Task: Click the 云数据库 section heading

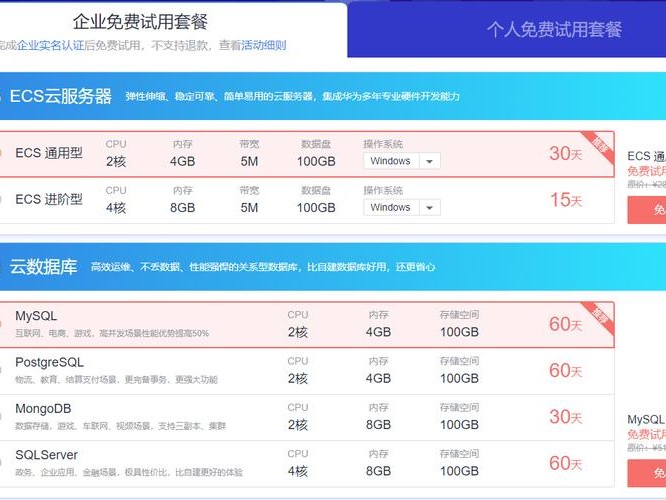Action: click(x=43, y=267)
